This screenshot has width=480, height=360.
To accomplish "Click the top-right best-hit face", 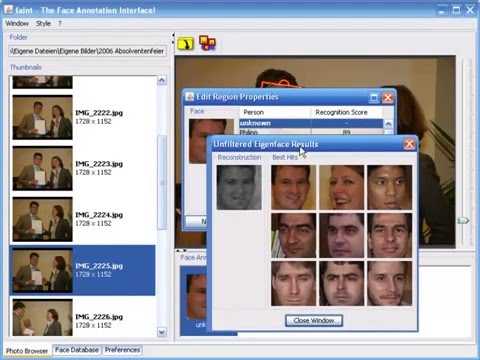I will [390, 187].
